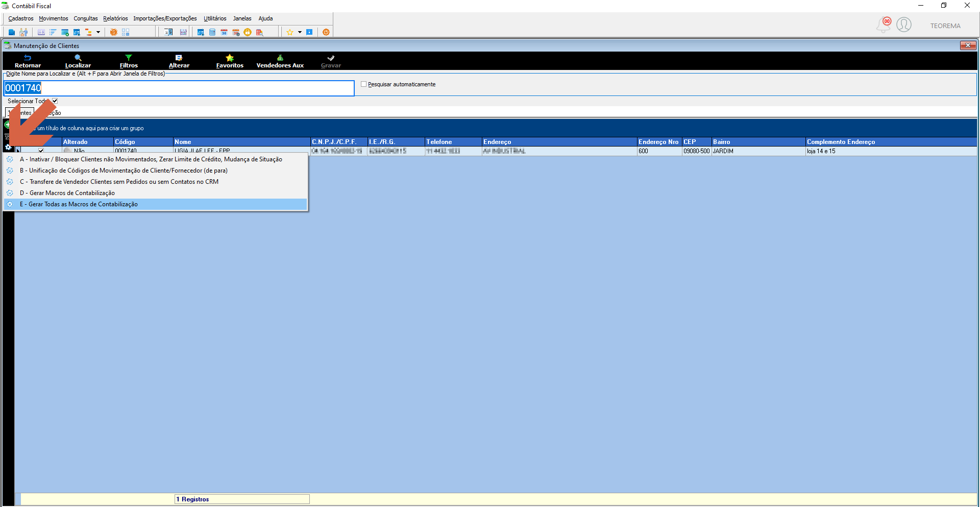Click the document with dollar sign icon
The height and width of the screenshot is (507, 980).
[x=168, y=32]
